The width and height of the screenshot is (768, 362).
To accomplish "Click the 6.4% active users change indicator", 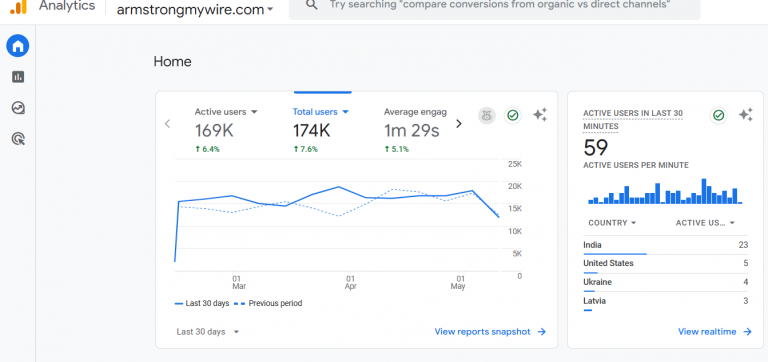I will pos(208,149).
